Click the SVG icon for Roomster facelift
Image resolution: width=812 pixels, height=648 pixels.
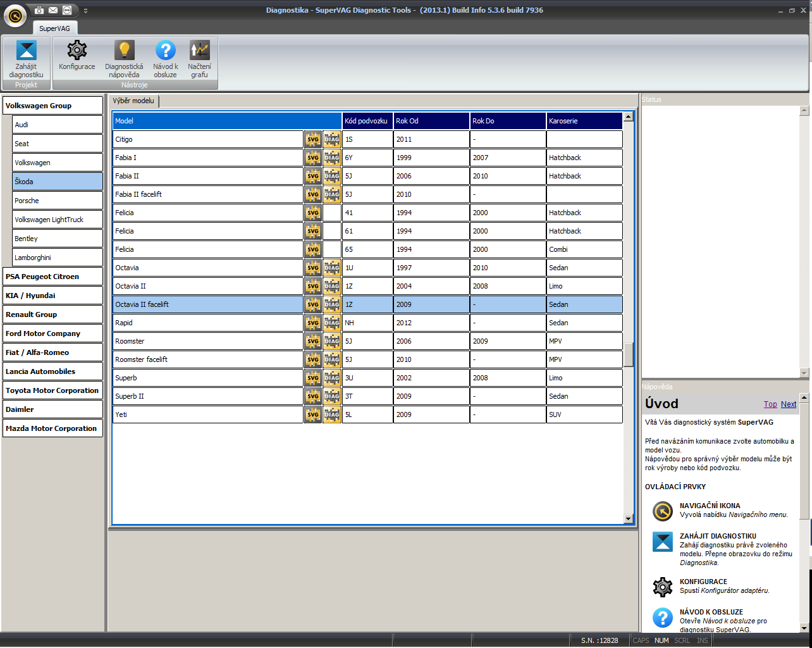[x=313, y=359]
